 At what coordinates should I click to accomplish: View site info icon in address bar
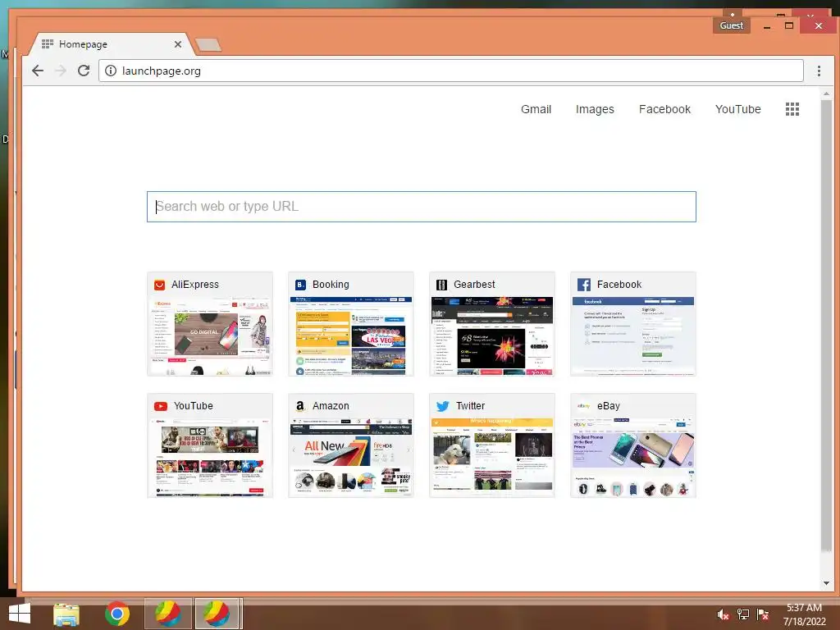111,71
